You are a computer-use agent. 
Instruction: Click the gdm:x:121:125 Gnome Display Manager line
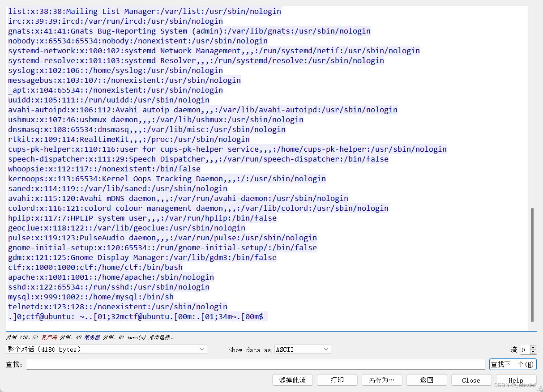(142, 257)
